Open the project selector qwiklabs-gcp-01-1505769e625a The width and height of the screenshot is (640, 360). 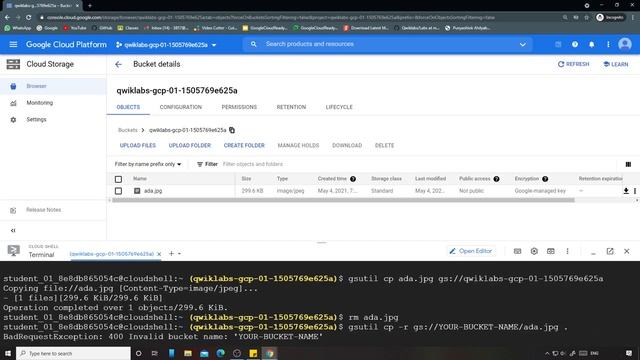166,45
